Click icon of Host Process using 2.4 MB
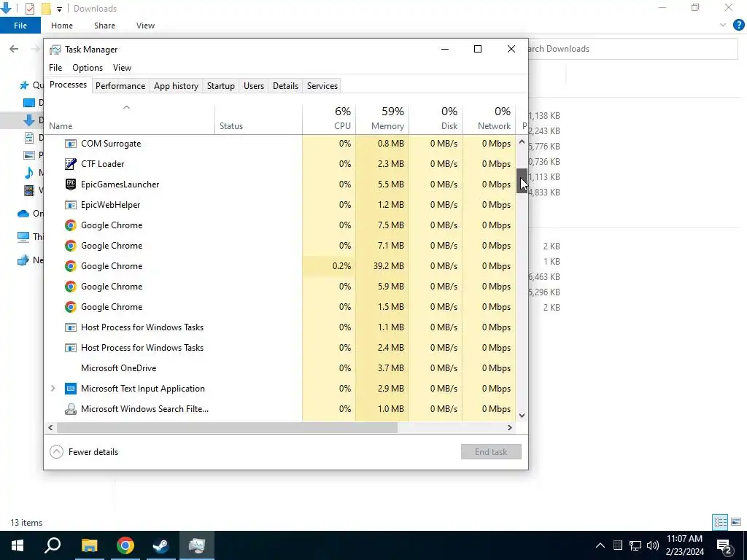 pyautogui.click(x=71, y=348)
